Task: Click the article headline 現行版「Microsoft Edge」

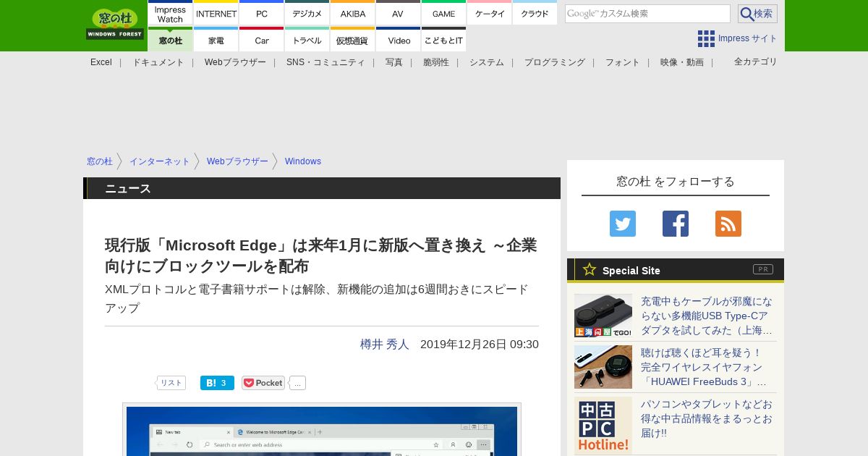Action: pos(321,256)
